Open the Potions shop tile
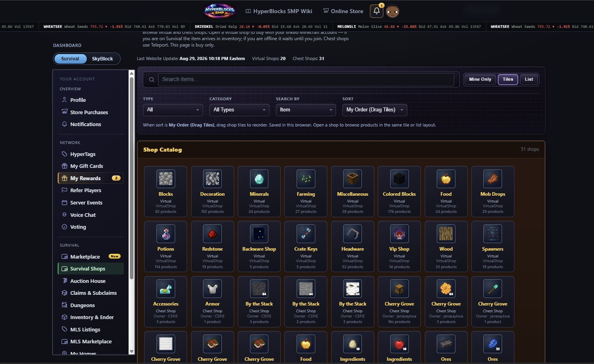This screenshot has width=594, height=364. pos(166,247)
